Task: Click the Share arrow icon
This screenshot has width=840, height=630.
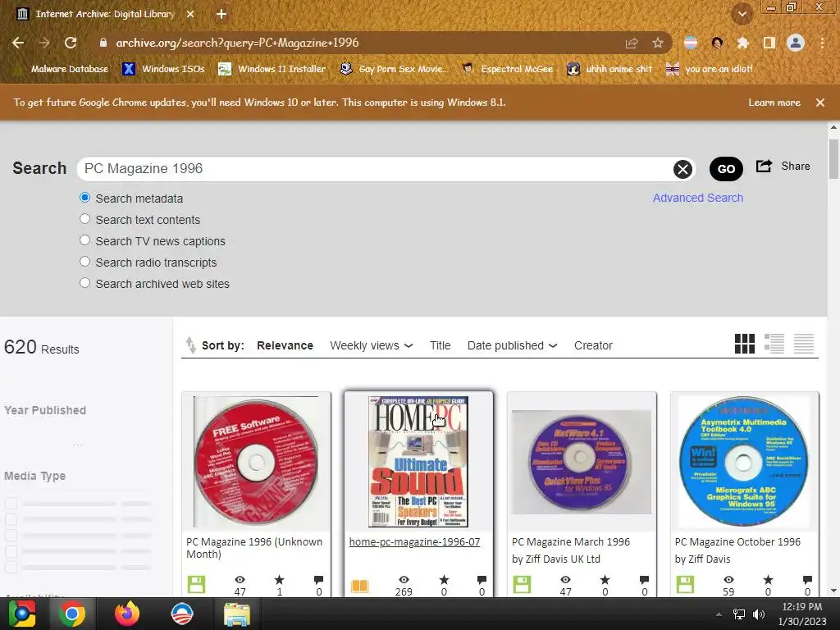Action: pos(764,166)
